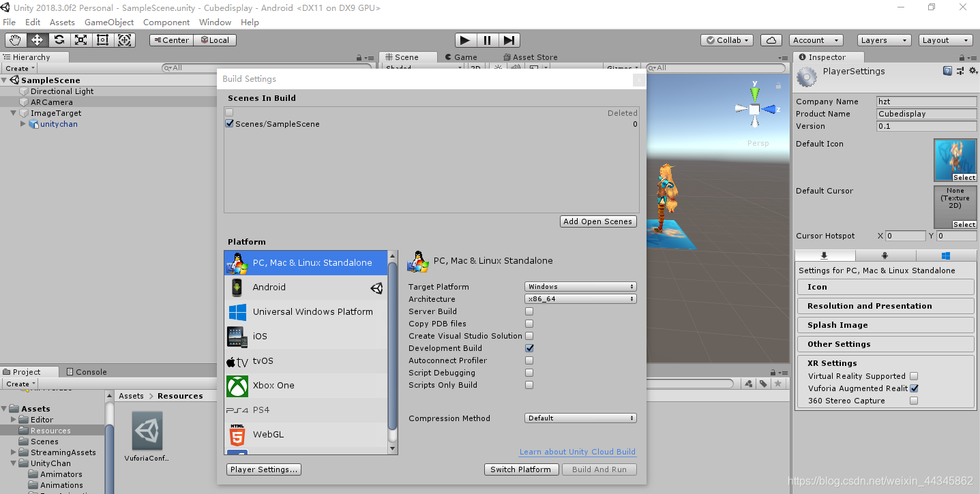This screenshot has width=980, height=494.
Task: Click the Product Name field
Action: click(926, 114)
